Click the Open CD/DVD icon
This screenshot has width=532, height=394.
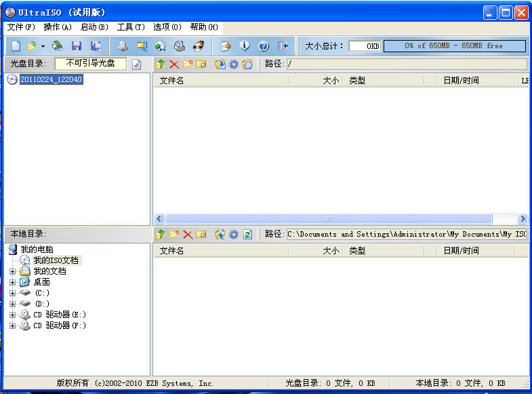(58, 46)
